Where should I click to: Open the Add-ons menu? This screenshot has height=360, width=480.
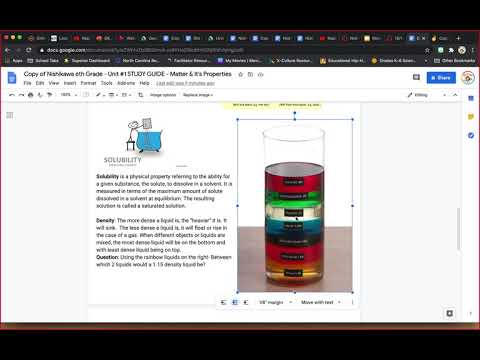point(126,83)
